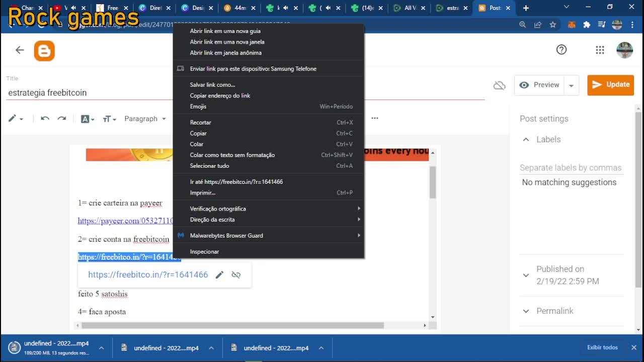Choose 'Salvar link como...'
Viewport: 644px width, 362px height.
point(268,84)
